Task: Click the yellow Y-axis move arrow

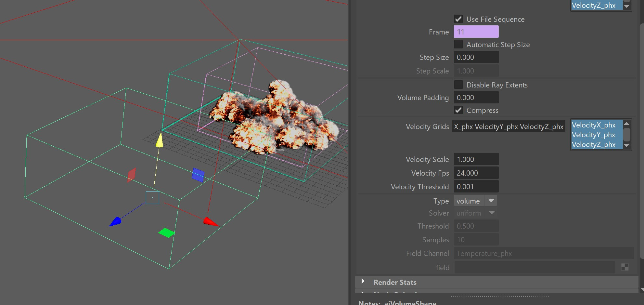Action: pos(159,140)
